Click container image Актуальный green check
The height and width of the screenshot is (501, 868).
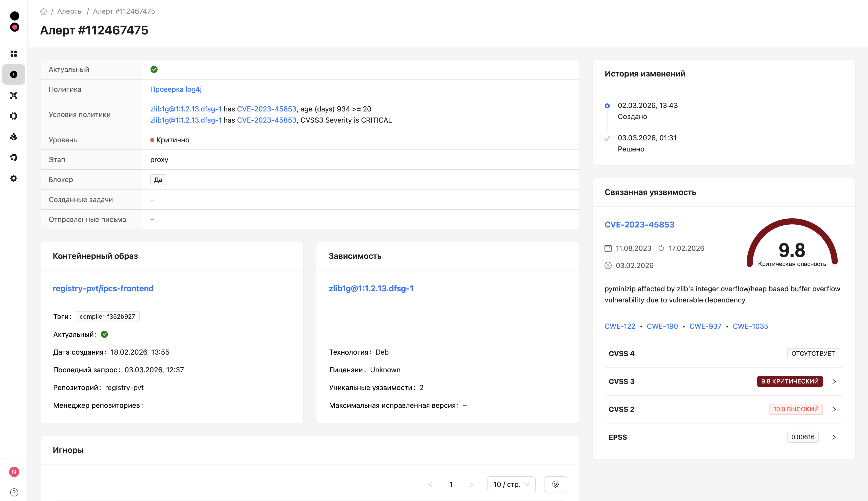click(104, 334)
